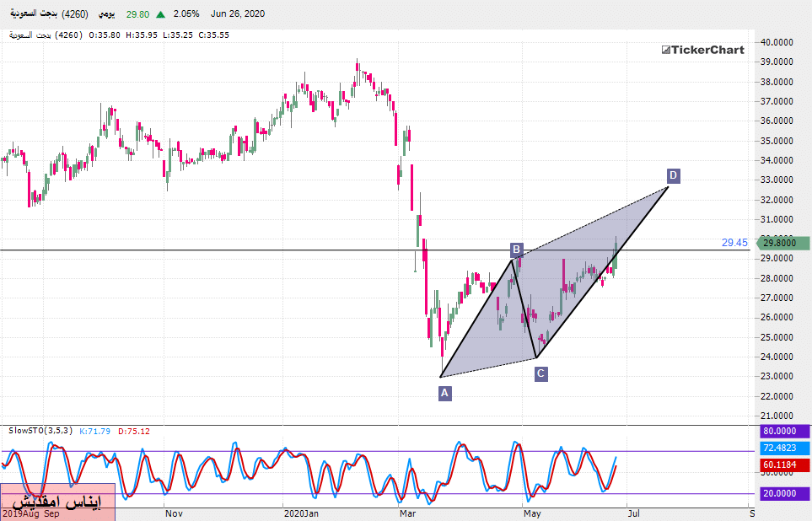The image size is (812, 521).
Task: Select pattern point marker B
Action: click(x=516, y=250)
